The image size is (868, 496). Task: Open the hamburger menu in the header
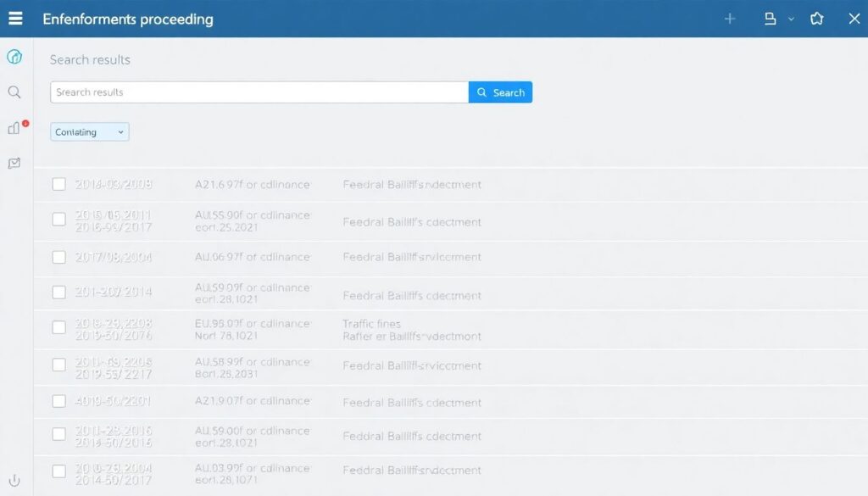pyautogui.click(x=15, y=19)
